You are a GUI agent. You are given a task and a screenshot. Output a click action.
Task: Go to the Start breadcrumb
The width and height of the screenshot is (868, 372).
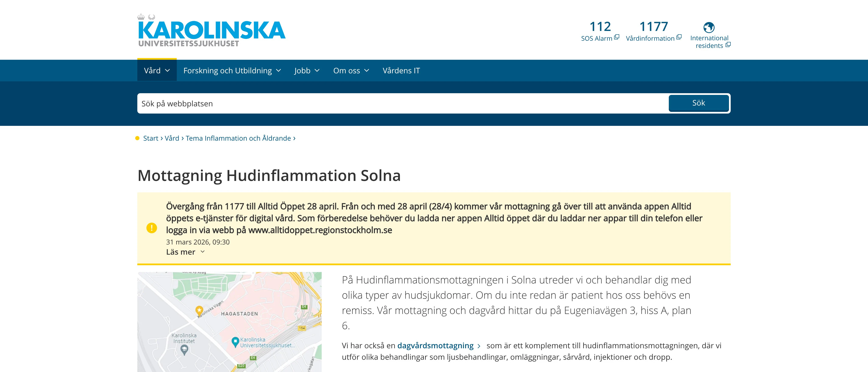coord(151,138)
